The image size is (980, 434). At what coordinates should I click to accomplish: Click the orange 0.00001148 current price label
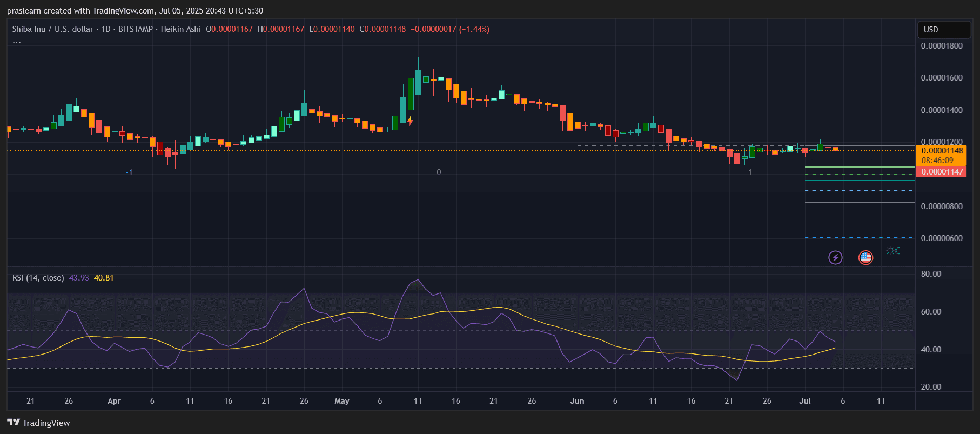coord(942,151)
